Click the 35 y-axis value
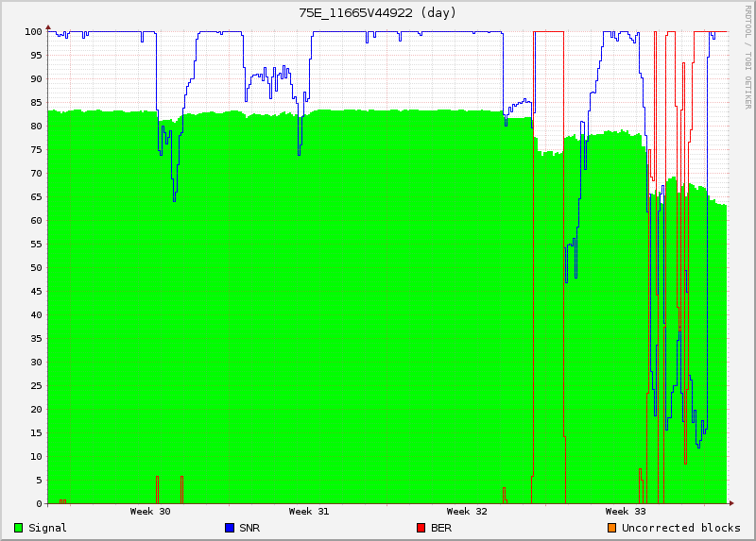This screenshot has height=541, width=756. click(x=36, y=339)
